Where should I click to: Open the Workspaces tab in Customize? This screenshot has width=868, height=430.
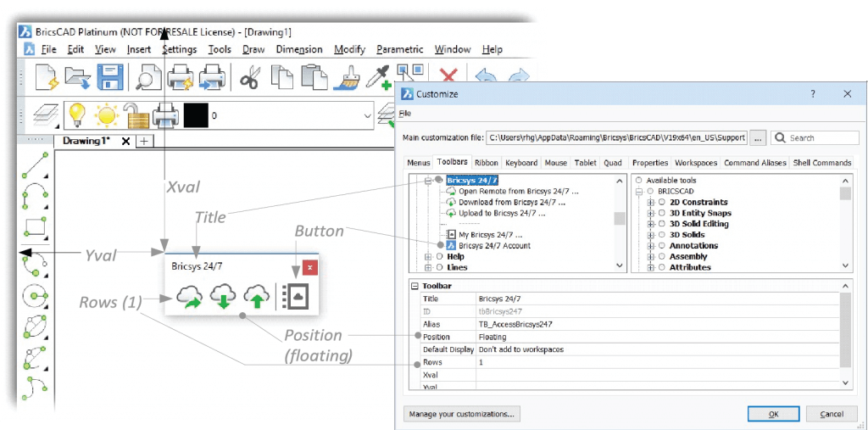click(696, 163)
